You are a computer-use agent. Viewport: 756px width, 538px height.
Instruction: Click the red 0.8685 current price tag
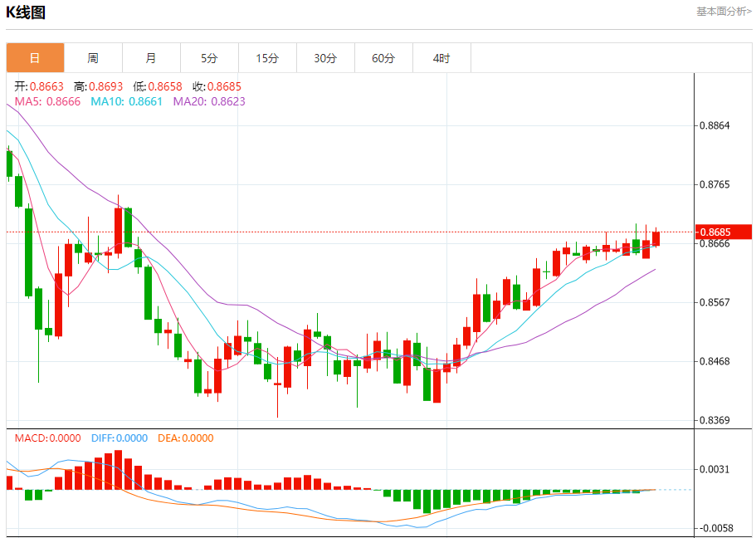coord(723,232)
